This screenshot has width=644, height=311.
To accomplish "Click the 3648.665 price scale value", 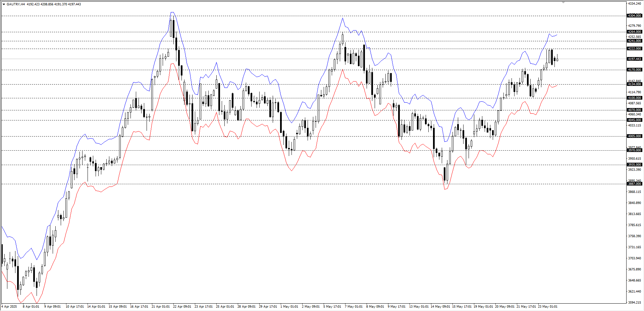I will click(634, 280).
